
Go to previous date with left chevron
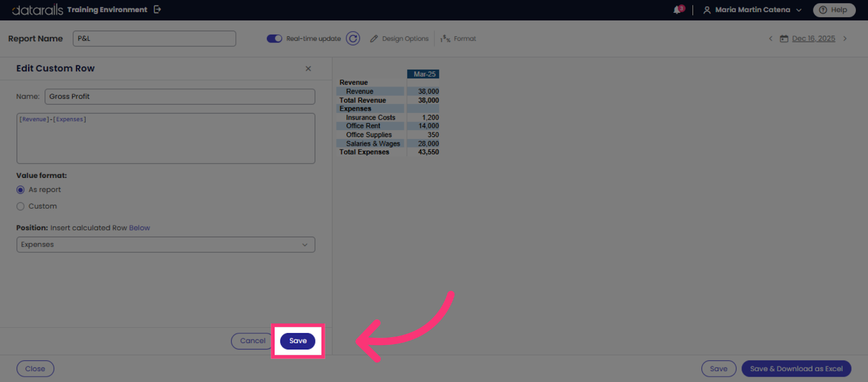[770, 38]
